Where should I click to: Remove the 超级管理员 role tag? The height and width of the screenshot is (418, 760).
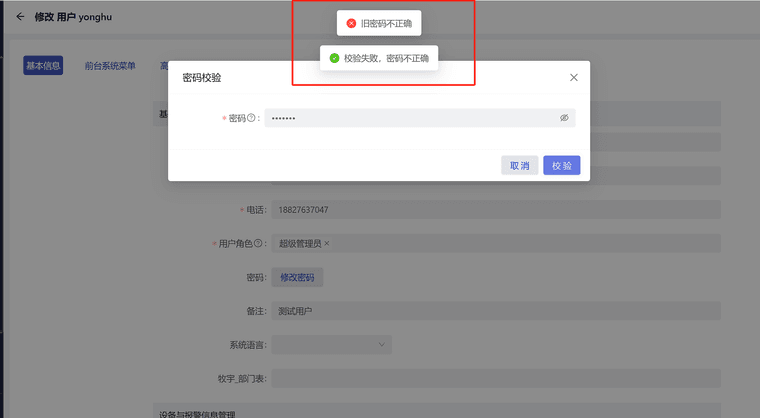coord(327,243)
